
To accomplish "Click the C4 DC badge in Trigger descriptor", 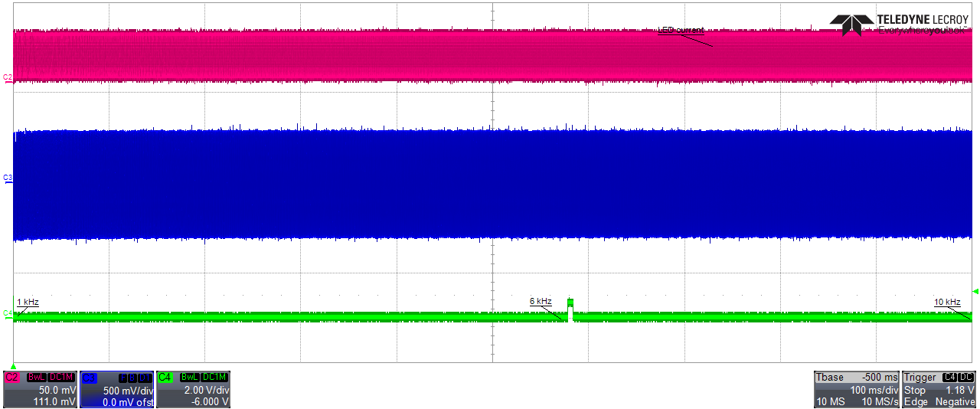I will click(957, 378).
